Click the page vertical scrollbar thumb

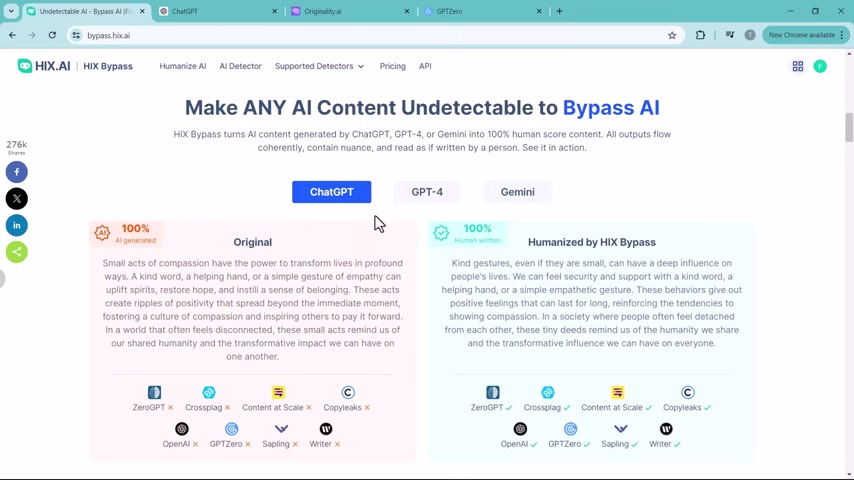click(x=849, y=126)
